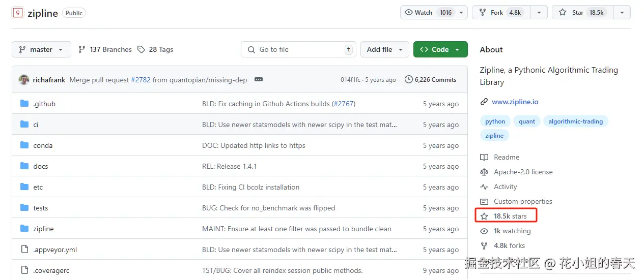Image resolution: width=644 pixels, height=279 pixels.
Task: Open the docs folder
Action: [x=41, y=166]
